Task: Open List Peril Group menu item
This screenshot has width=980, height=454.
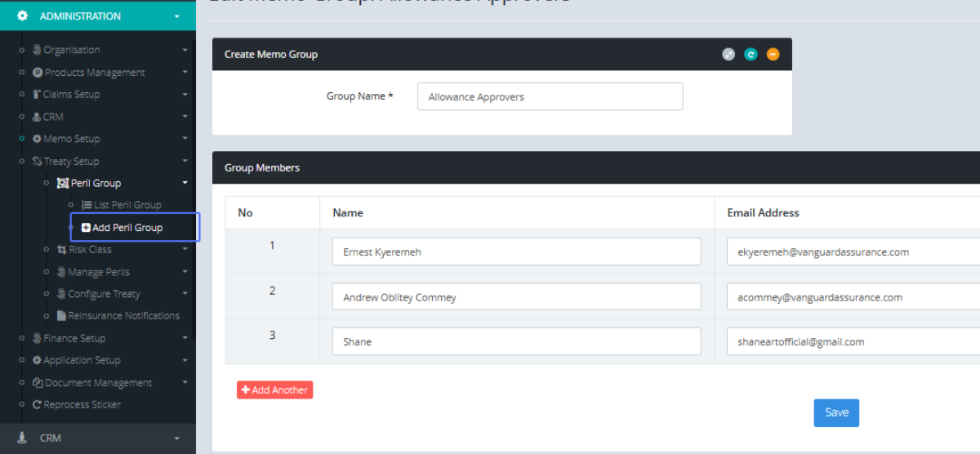Action: (x=127, y=205)
